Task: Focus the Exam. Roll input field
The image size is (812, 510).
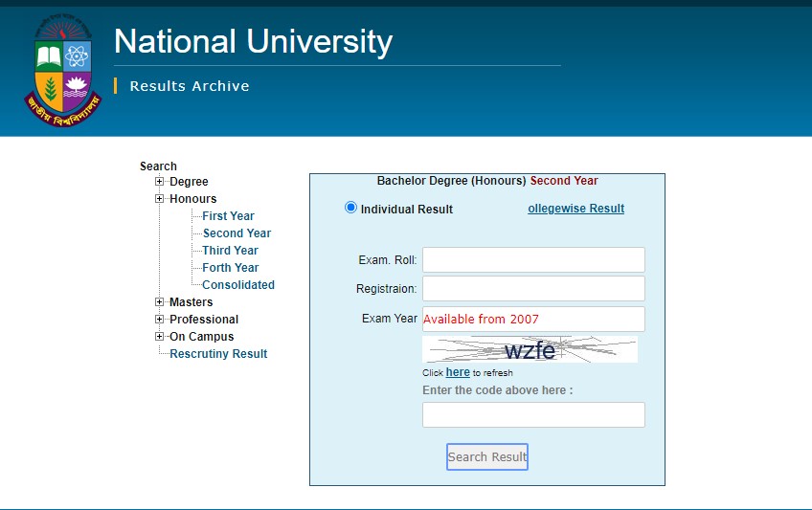Action: pos(533,259)
